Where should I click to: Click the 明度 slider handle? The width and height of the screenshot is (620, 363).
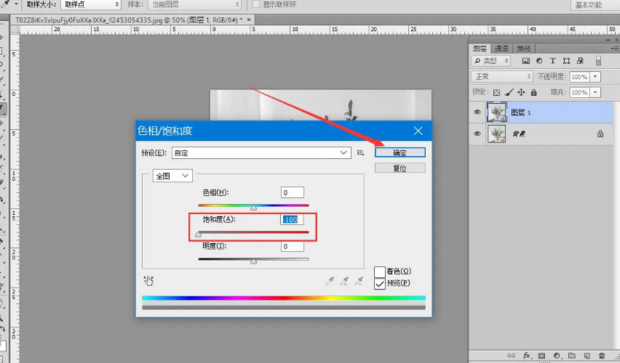point(253,261)
